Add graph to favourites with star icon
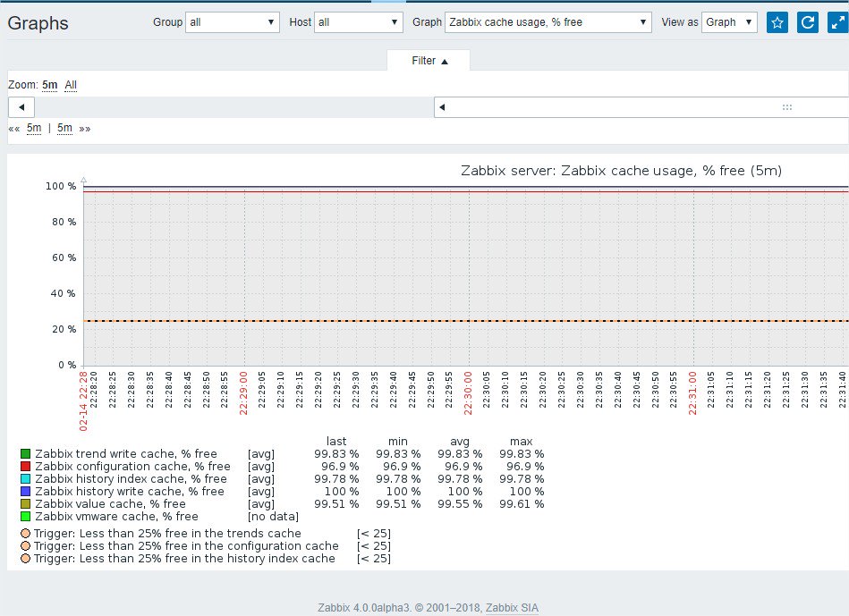The height and width of the screenshot is (616, 849). point(777,22)
